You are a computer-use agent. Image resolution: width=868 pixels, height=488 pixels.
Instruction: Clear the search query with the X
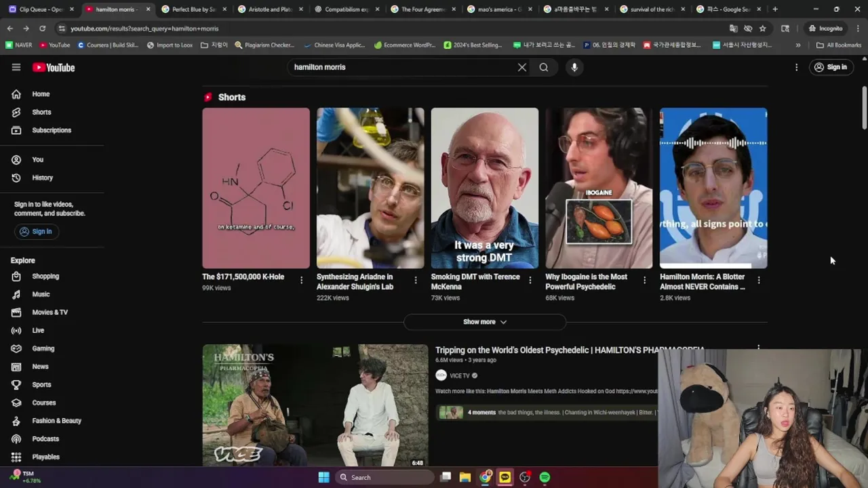coord(522,67)
